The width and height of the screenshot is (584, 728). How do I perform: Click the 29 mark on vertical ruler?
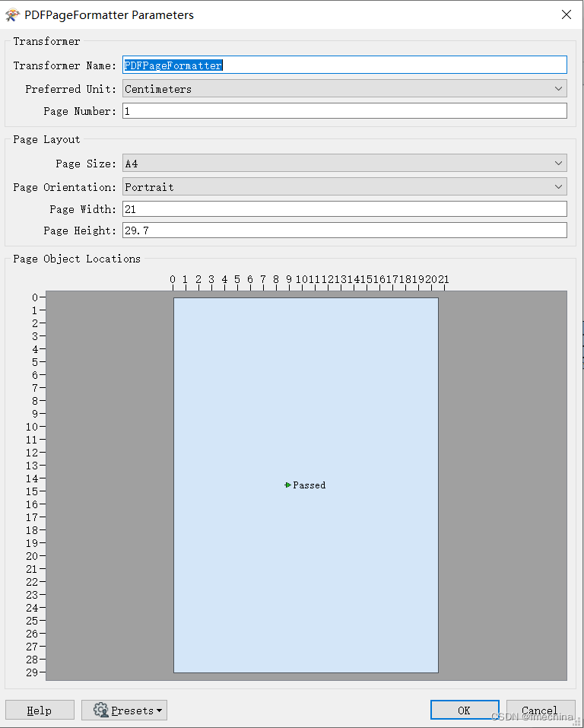tap(32, 672)
